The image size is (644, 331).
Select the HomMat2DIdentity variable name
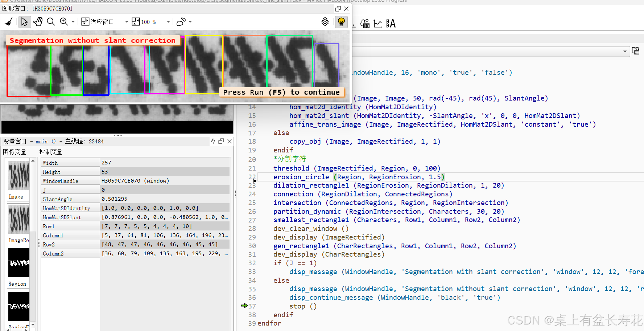click(x=66, y=208)
